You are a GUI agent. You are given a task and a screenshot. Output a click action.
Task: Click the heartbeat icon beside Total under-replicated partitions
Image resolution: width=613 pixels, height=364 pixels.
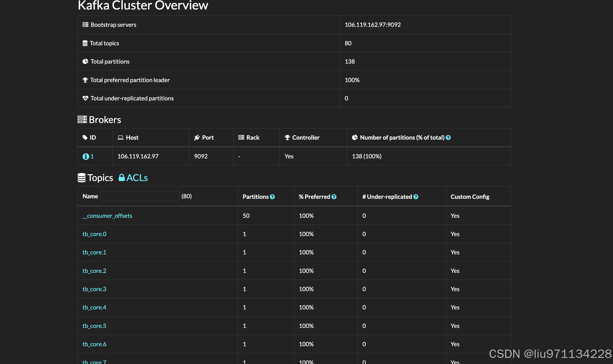tap(85, 98)
